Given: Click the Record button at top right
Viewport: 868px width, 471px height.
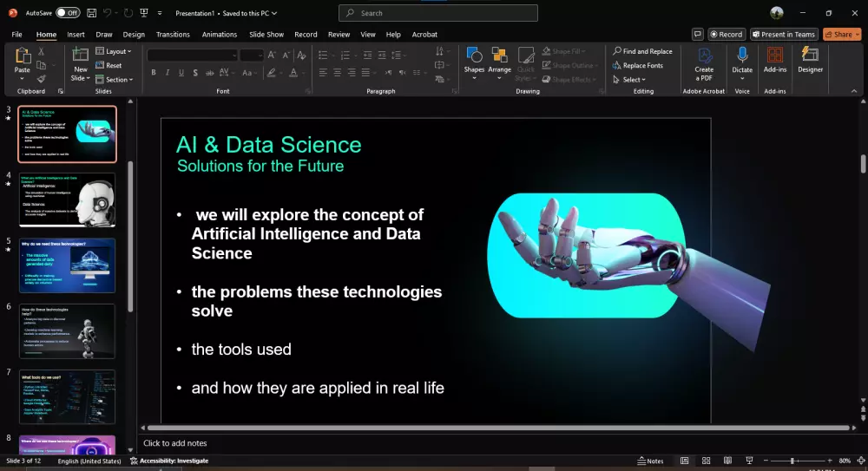Looking at the screenshot, I should 727,35.
